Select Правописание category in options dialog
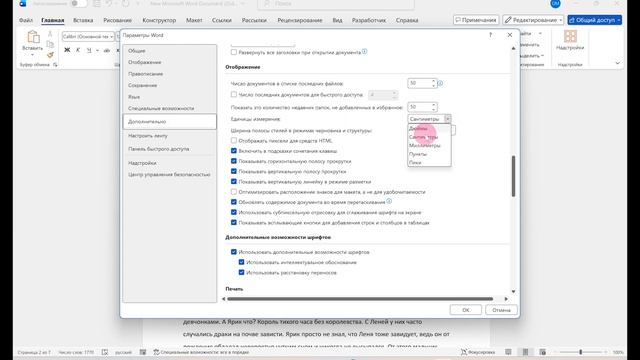This screenshot has width=640, height=360. tap(170, 74)
